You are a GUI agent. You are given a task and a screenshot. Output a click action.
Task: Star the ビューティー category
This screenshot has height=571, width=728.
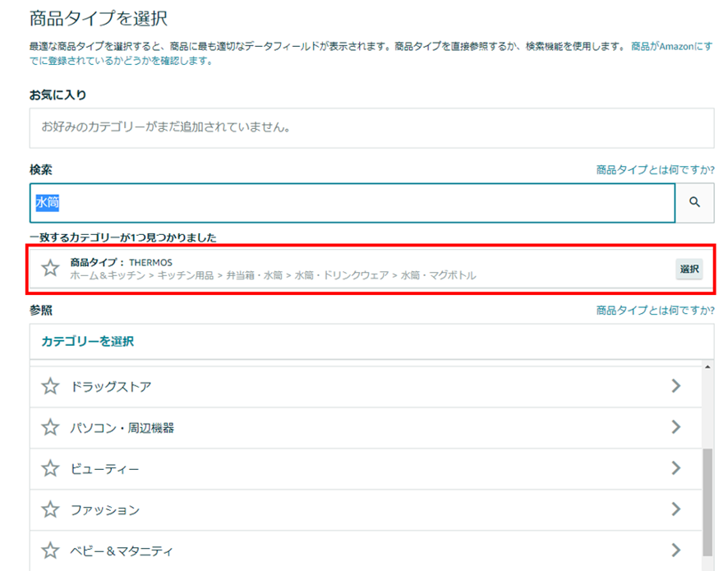[x=50, y=468]
